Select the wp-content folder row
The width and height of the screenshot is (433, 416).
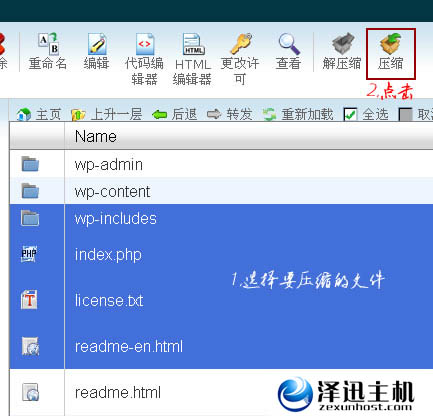221,191
